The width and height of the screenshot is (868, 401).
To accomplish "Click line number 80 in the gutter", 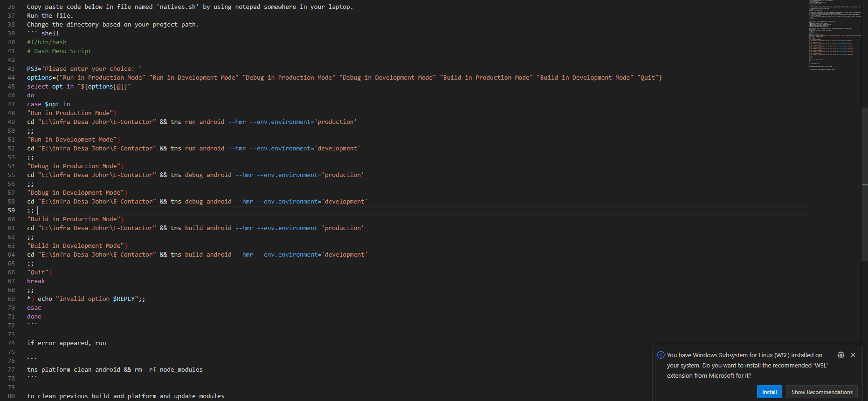I will click(11, 396).
